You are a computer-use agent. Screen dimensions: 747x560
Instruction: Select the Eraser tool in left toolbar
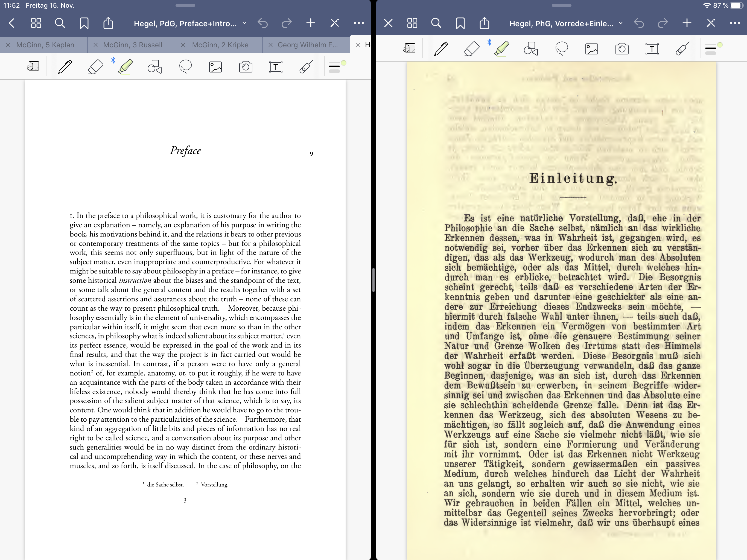click(96, 66)
